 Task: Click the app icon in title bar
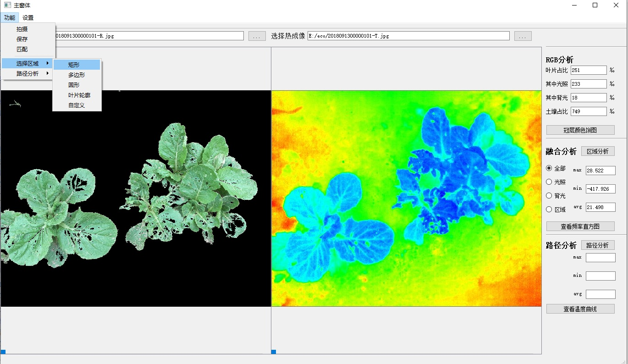click(7, 6)
